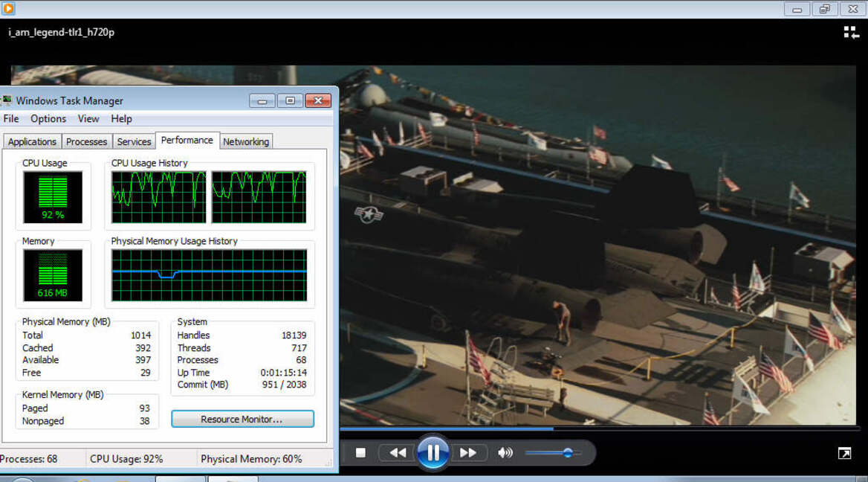Click the Media Player title bar icon
The image size is (868, 482).
[8, 8]
